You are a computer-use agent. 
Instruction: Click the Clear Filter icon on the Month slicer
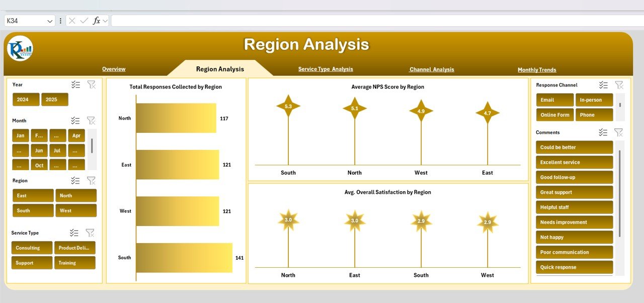click(x=91, y=121)
